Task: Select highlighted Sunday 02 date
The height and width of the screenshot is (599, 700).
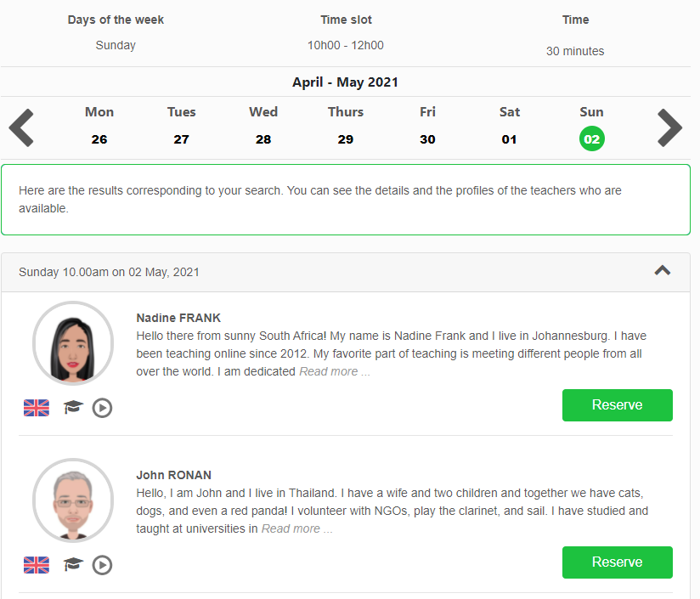Action: pyautogui.click(x=591, y=138)
